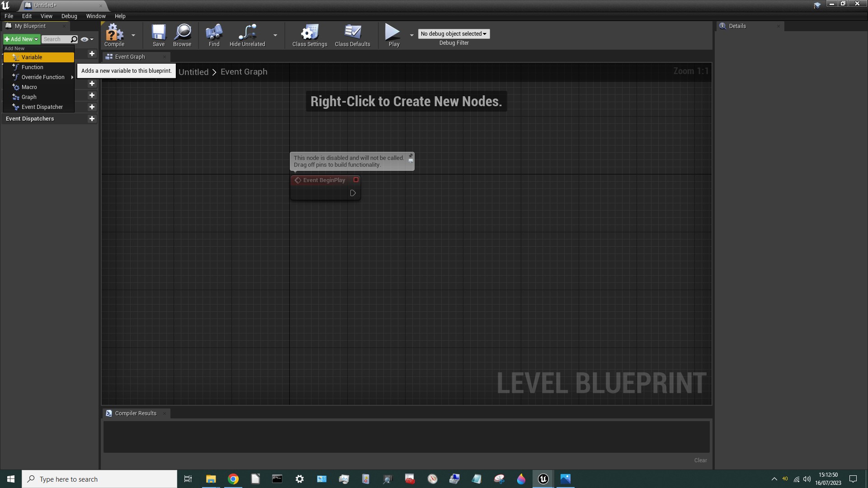Screen dimensions: 868x488
Task: Open Windows Start menu
Action: 11,479
